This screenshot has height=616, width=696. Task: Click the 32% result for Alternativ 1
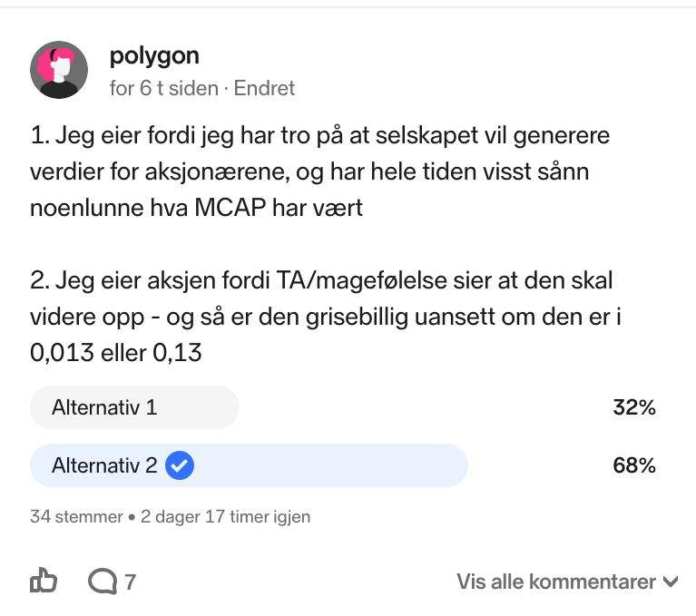point(634,407)
